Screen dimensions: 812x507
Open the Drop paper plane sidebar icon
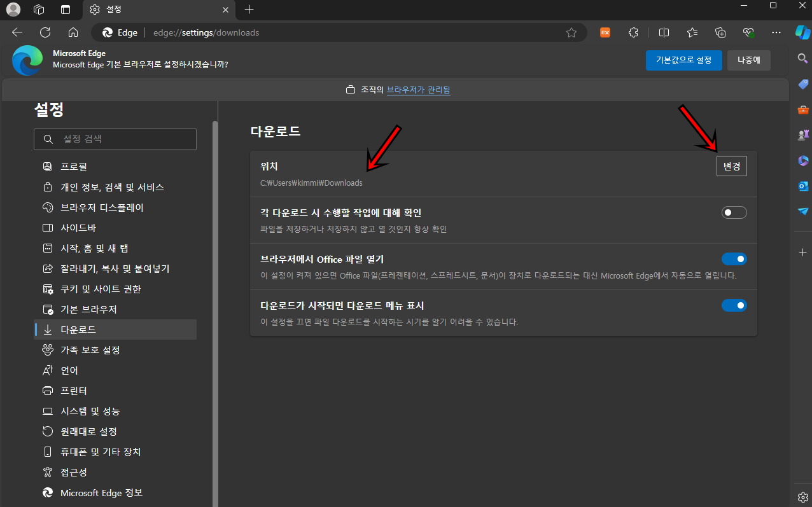point(802,211)
